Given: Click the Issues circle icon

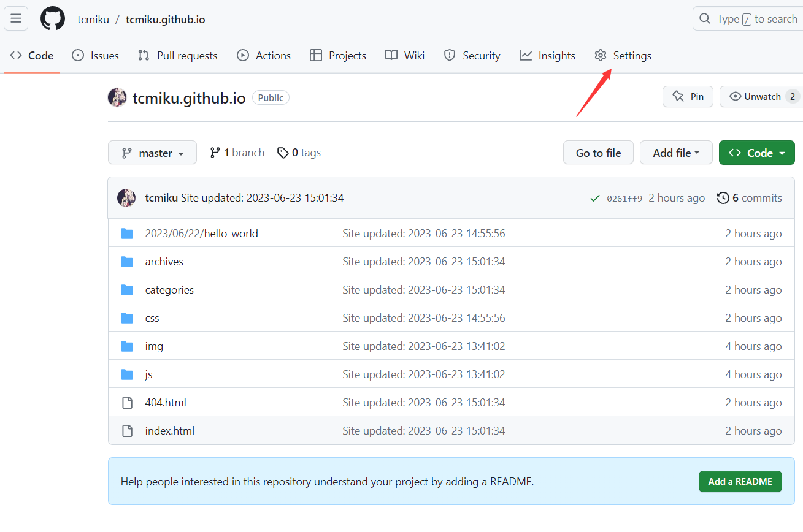Looking at the screenshot, I should tap(78, 56).
